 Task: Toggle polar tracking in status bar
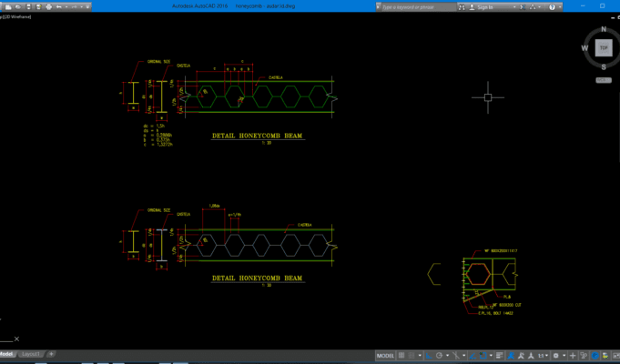click(439, 356)
